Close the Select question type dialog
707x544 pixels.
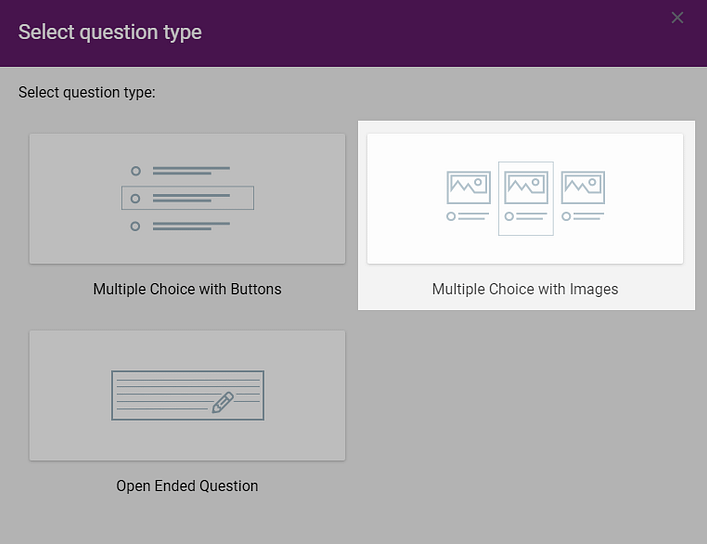coord(678,18)
